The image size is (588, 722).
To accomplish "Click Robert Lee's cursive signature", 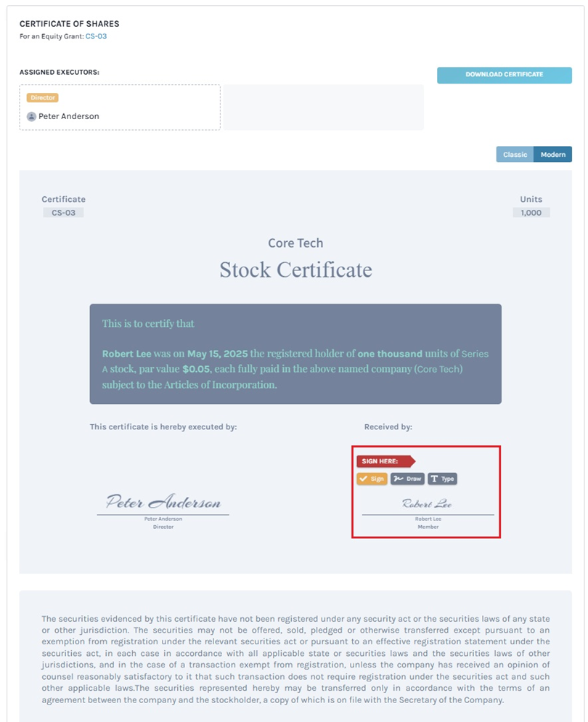I will point(427,503).
